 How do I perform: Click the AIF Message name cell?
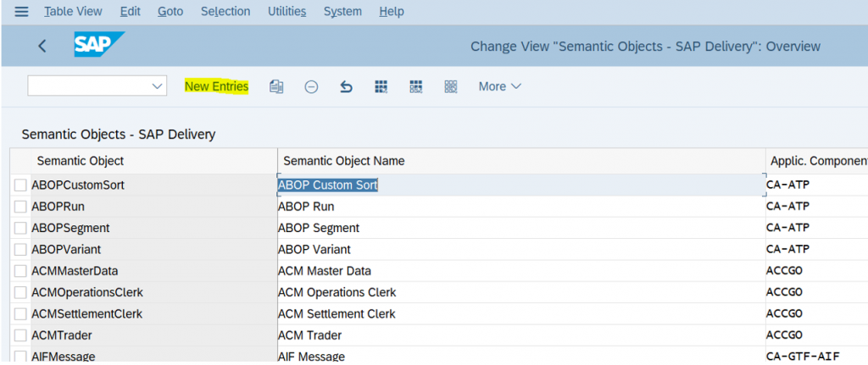521,356
